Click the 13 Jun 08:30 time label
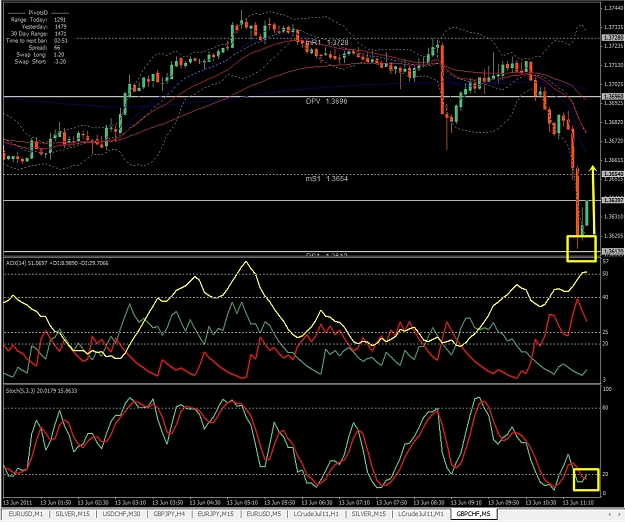The image size is (625, 522). [x=428, y=502]
